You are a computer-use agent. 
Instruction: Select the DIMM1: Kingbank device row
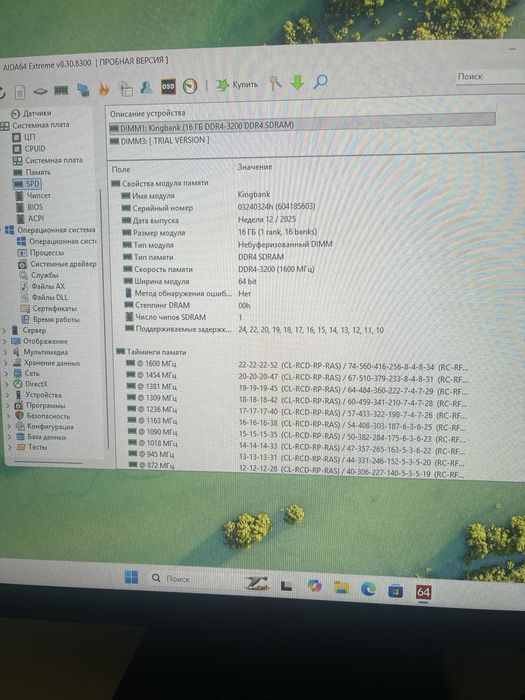click(x=302, y=125)
